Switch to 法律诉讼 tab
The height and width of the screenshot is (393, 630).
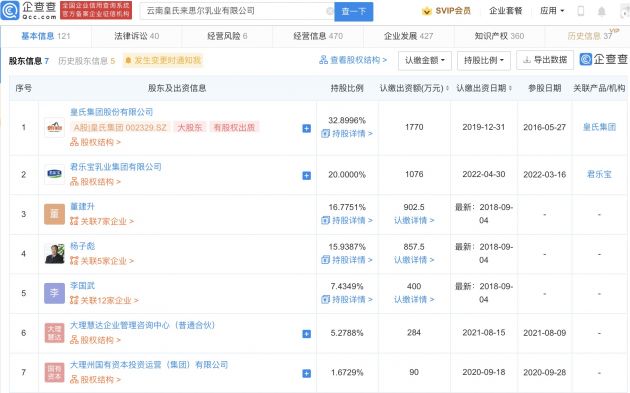click(x=137, y=36)
